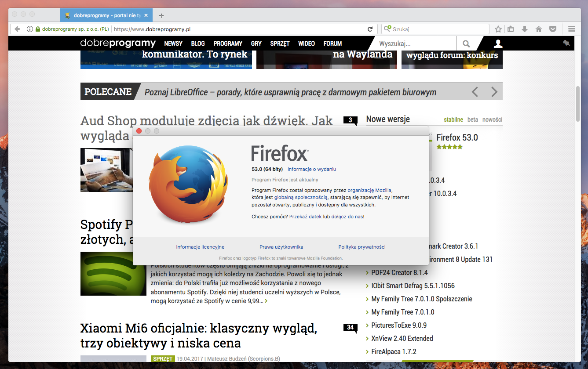Image resolution: width=588 pixels, height=369 pixels.
Task: Open IObit Smart Defrag 5.5.1.1056
Action: tap(413, 286)
